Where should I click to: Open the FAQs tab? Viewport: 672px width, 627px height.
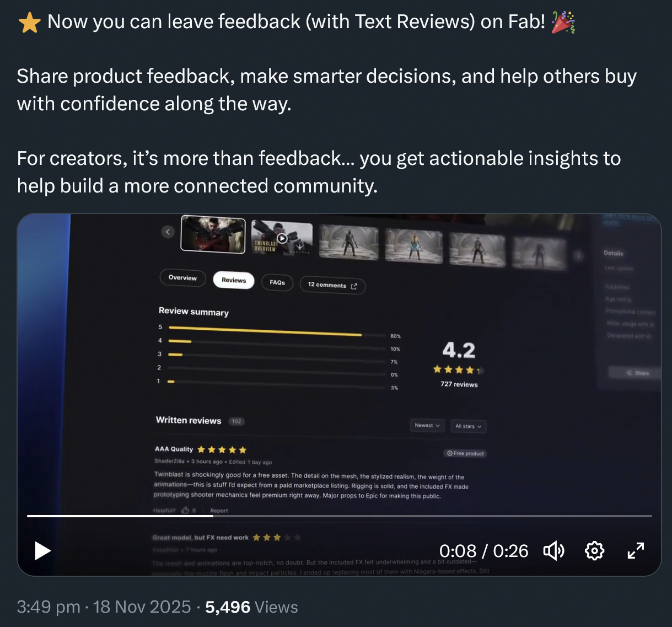tap(277, 282)
